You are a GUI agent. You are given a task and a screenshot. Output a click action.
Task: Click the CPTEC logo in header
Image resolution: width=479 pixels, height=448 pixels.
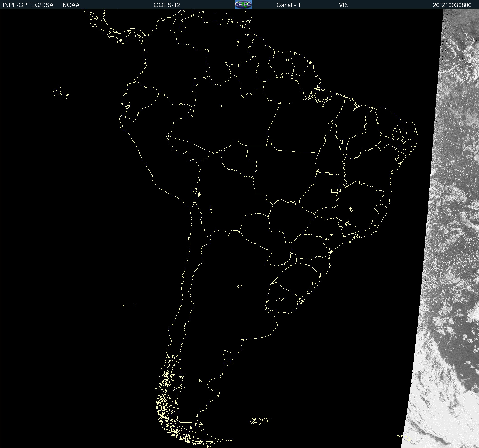(243, 5)
